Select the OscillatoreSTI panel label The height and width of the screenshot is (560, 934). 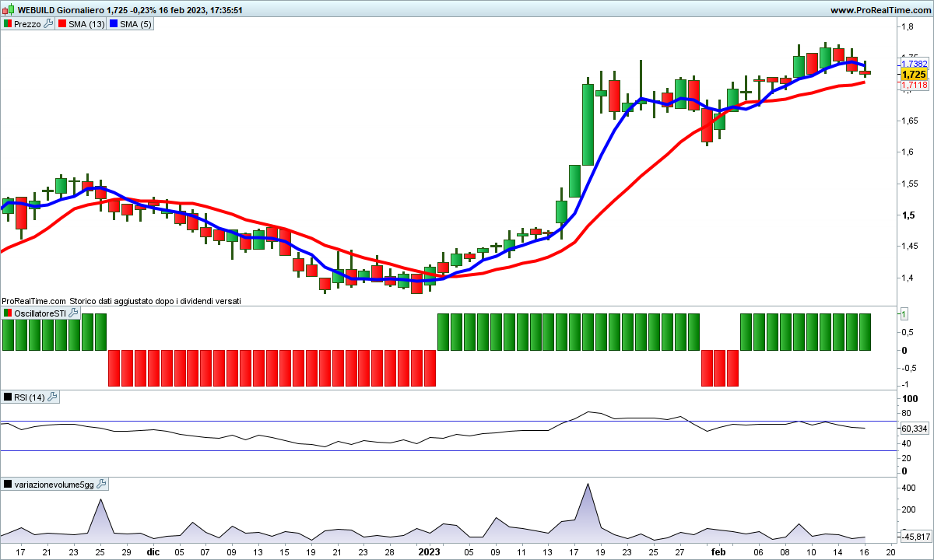coord(40,313)
